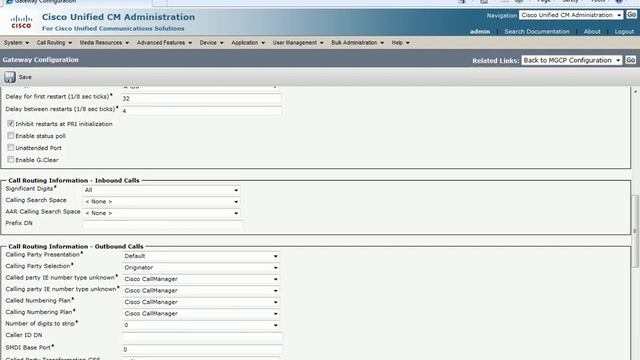Click the Save text button
This screenshot has width=640, height=360.
coord(25,77)
